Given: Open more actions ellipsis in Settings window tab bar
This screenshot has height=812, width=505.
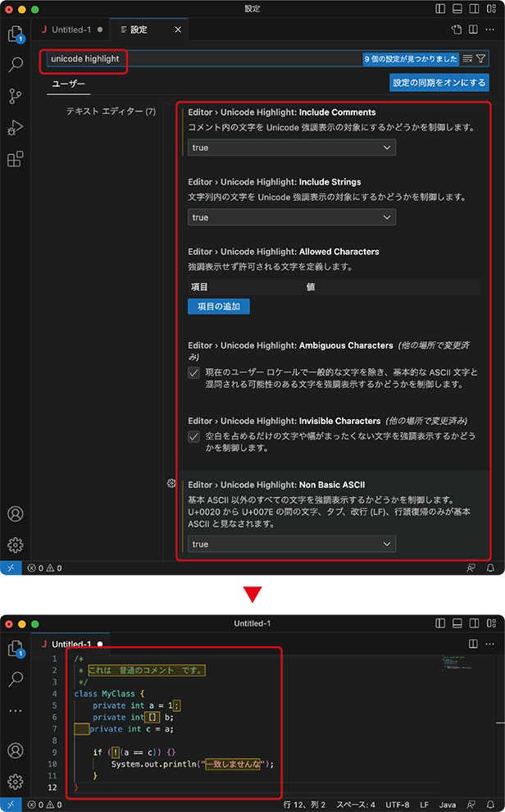Looking at the screenshot, I should (489, 30).
